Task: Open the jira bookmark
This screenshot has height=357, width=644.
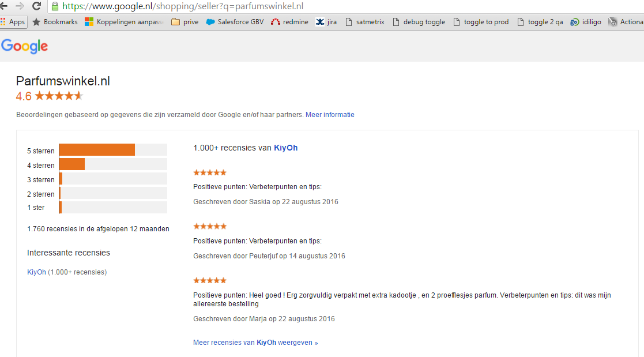Action: tap(326, 22)
